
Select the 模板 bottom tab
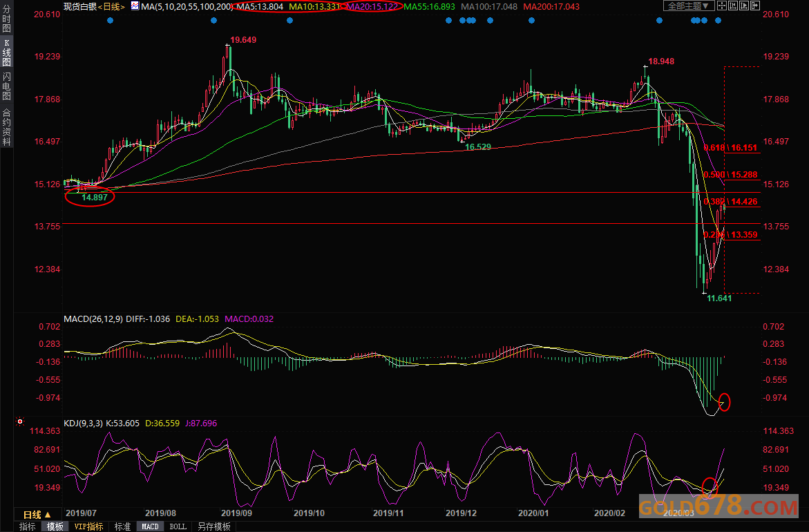click(55, 526)
